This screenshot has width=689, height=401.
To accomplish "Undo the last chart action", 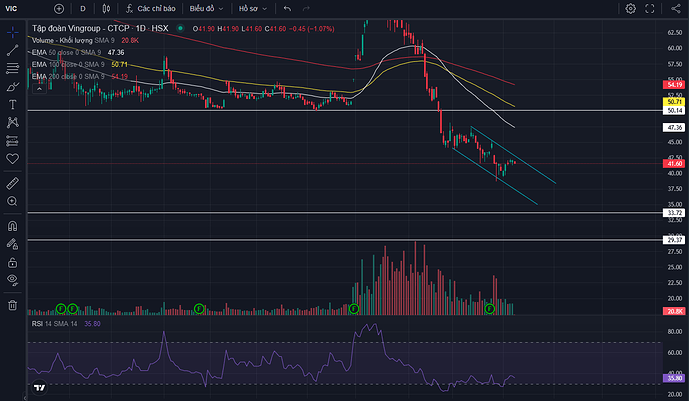I will tap(287, 8).
